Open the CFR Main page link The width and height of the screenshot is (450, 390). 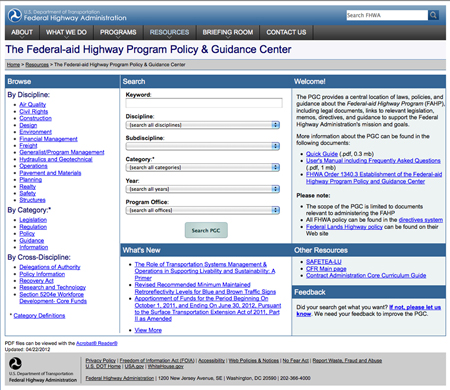pos(326,269)
